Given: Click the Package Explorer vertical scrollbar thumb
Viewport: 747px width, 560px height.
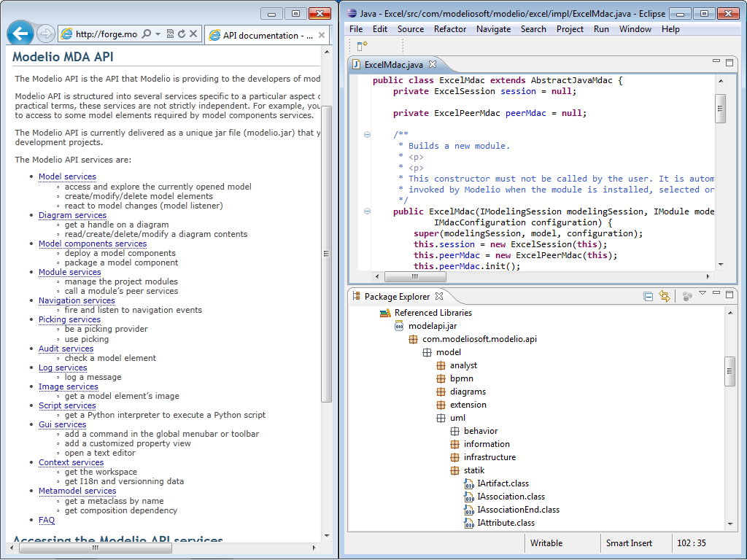Looking at the screenshot, I should pos(729,371).
